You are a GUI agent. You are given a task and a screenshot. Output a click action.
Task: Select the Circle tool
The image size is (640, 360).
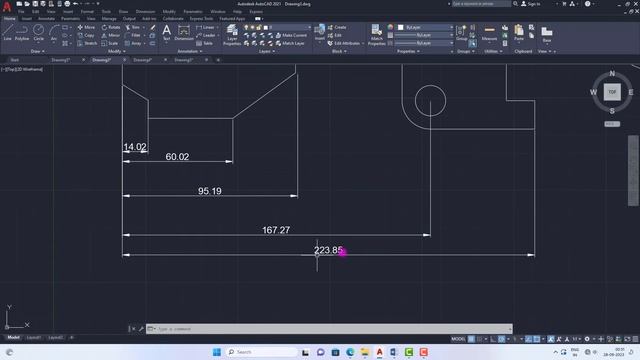38,32
